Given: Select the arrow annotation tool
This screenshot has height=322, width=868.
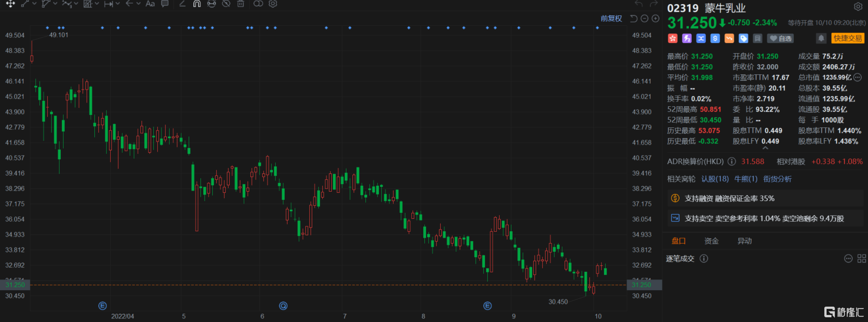Looking at the screenshot, I should click(129, 4).
